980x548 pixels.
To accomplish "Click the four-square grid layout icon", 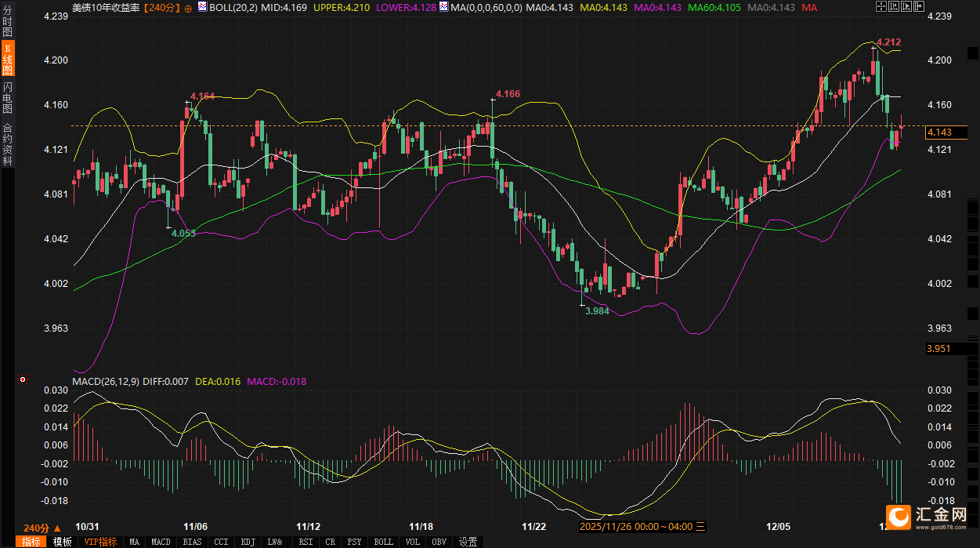I will click(881, 6).
